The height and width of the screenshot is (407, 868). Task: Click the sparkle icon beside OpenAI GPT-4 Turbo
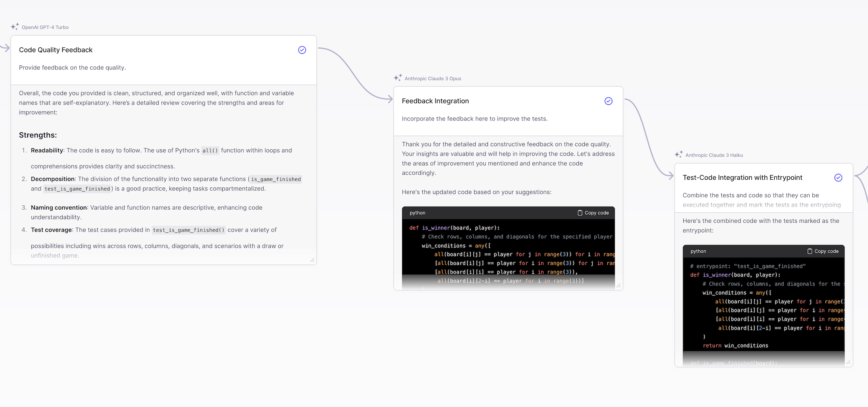pos(15,26)
